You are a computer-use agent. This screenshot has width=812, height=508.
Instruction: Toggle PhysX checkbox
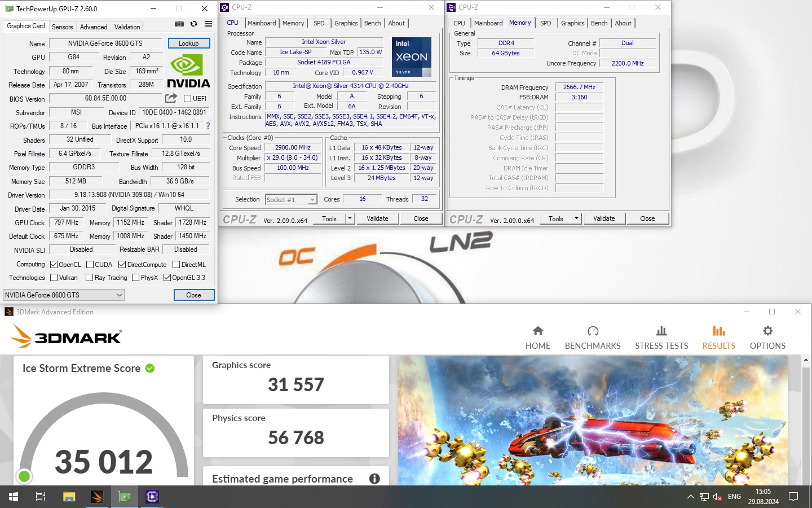click(135, 278)
